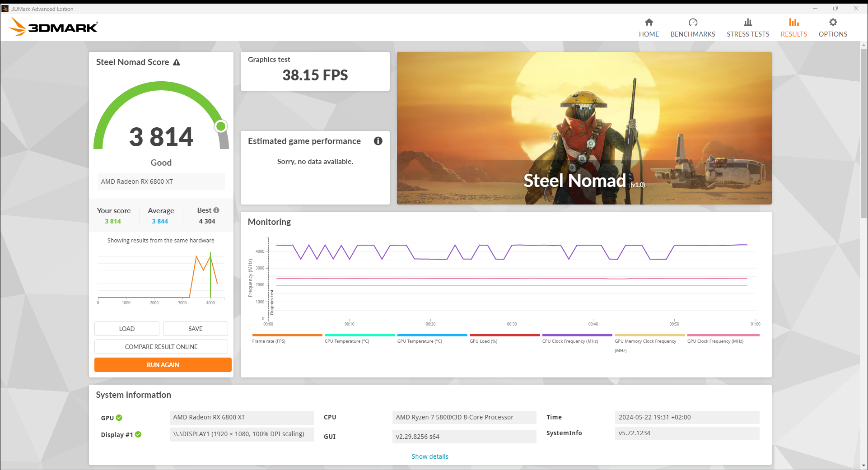Open the Home tab
Viewport: 868px width, 470px height.
(x=649, y=28)
